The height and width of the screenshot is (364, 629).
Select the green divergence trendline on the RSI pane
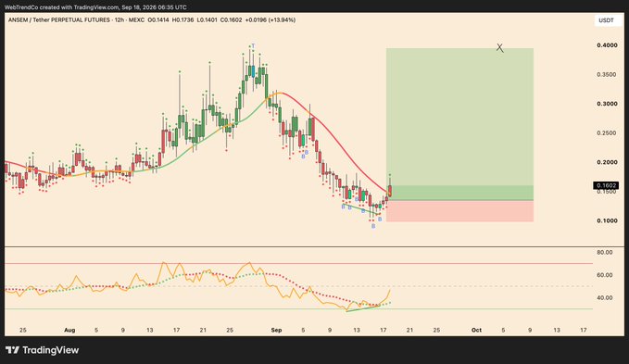point(362,308)
